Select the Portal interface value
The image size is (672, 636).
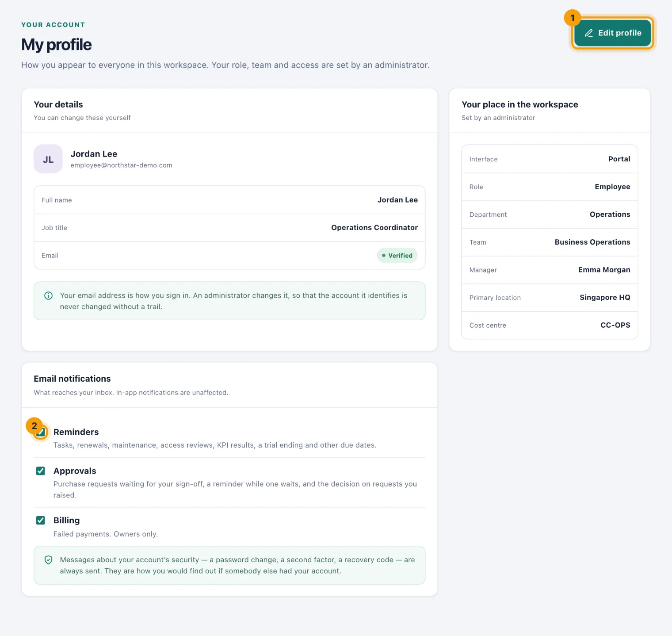pos(619,159)
